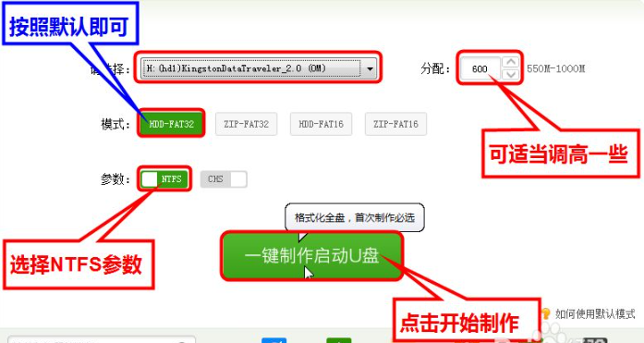Viewport: 644px width, 343px height.
Task: Open the USB drive selection dropdown
Action: tap(258, 67)
